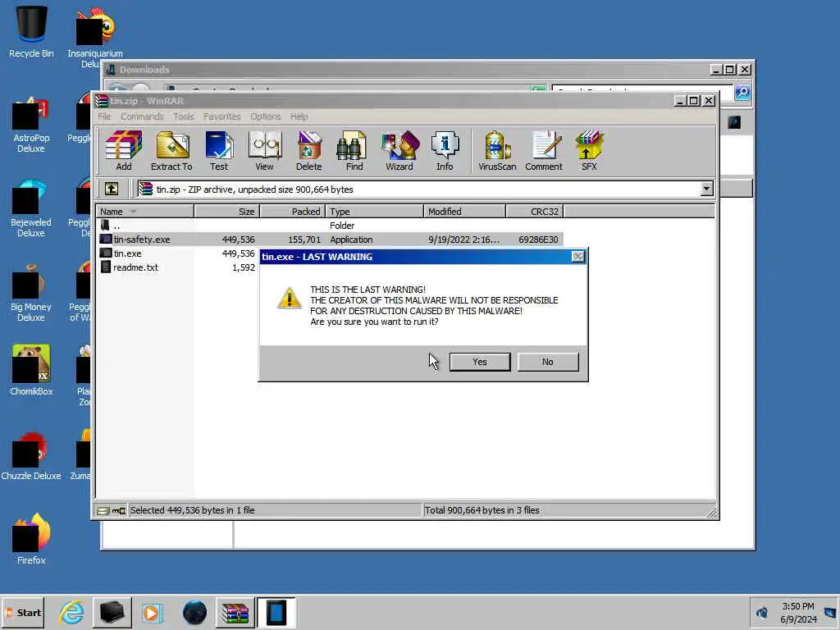Close the LAST WARNING dialog
The height and width of the screenshot is (630, 840).
point(577,257)
